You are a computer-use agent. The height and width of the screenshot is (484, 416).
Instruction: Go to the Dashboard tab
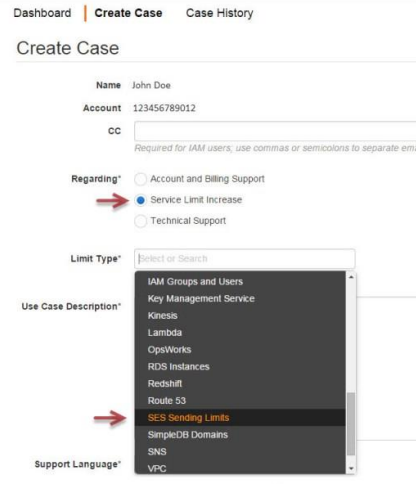point(42,13)
